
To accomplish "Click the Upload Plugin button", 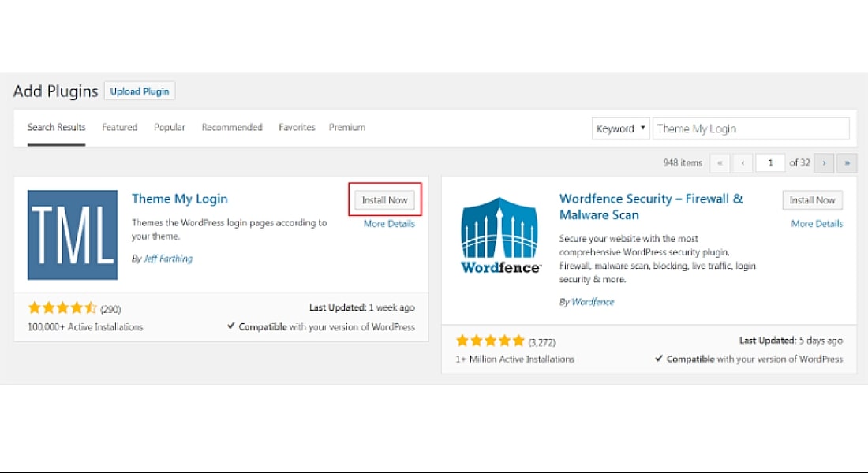I will (x=140, y=91).
